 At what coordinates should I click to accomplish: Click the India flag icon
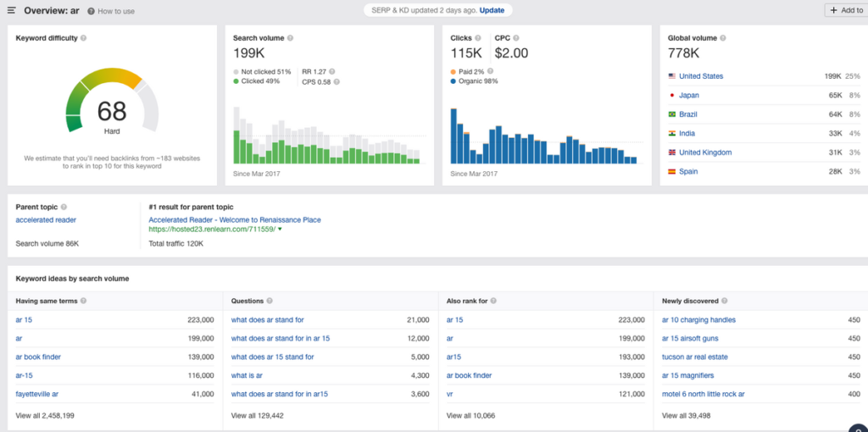(x=672, y=133)
